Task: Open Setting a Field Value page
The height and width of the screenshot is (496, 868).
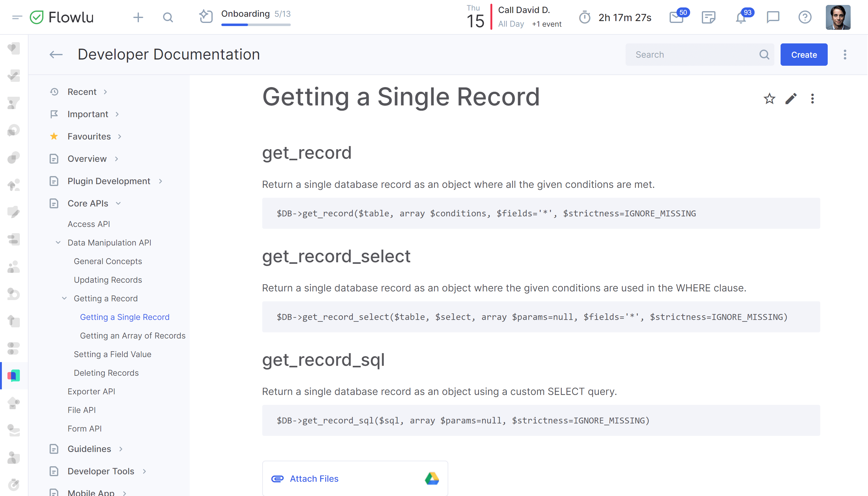Action: tap(113, 354)
